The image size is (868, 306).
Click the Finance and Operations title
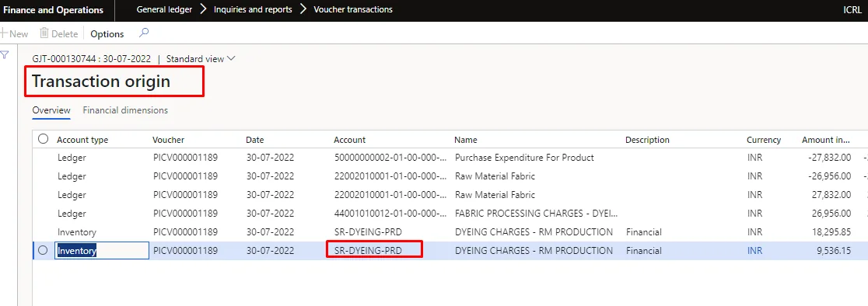pyautogui.click(x=54, y=10)
